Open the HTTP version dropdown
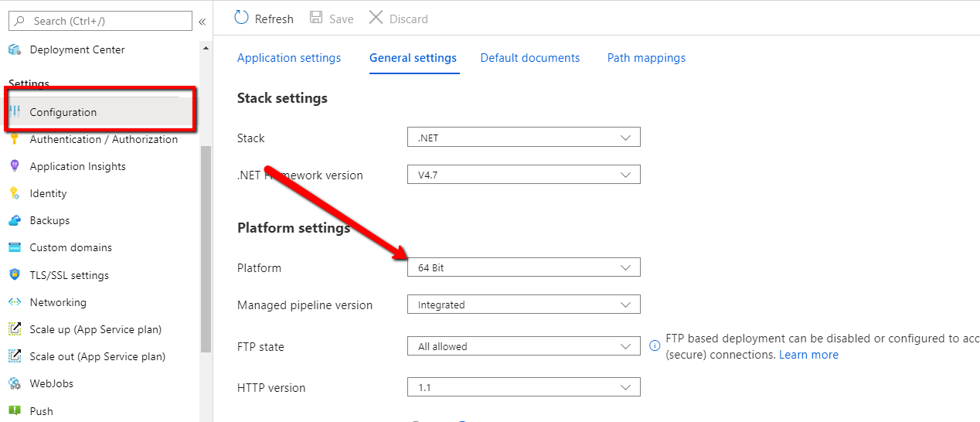The width and height of the screenshot is (980, 422). (x=523, y=388)
